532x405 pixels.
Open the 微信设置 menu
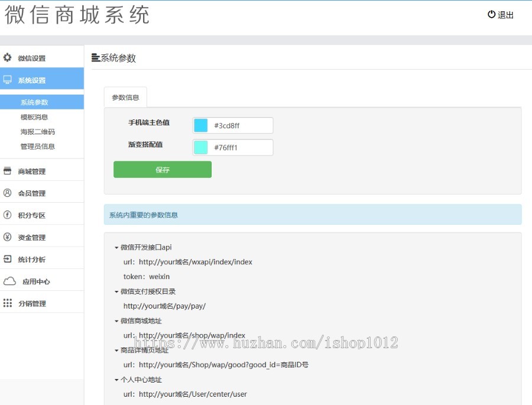[x=42, y=58]
